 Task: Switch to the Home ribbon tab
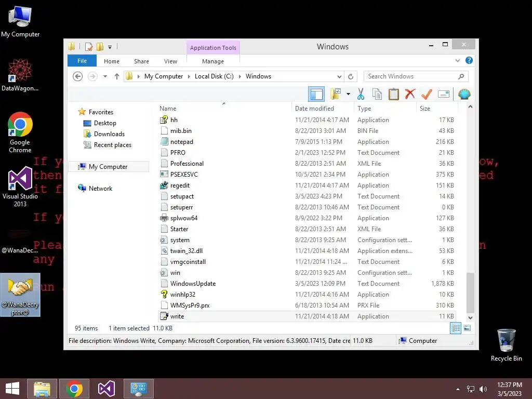(112, 61)
